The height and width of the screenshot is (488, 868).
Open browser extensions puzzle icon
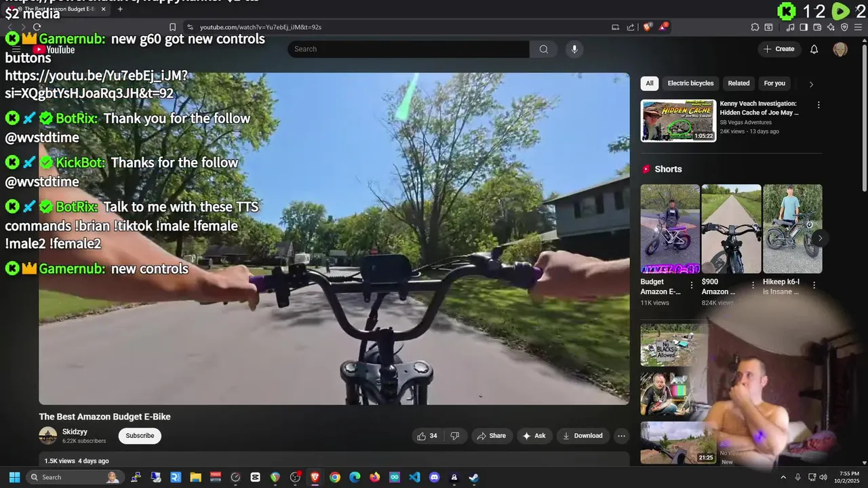pos(755,27)
